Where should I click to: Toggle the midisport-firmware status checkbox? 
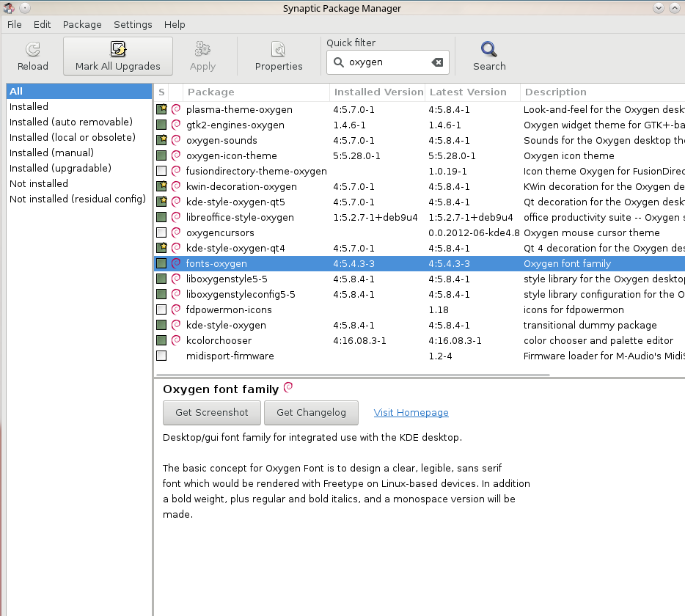point(161,356)
